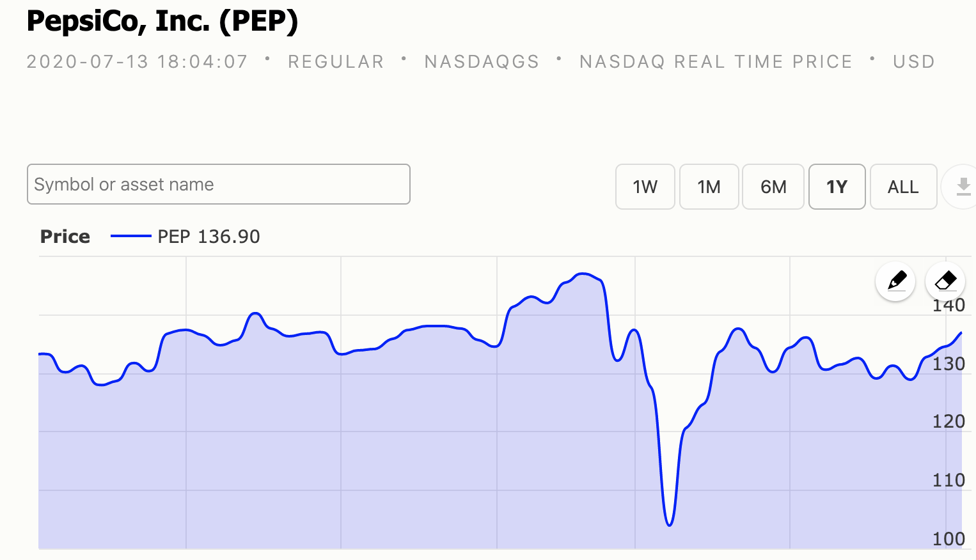
Task: Click the latest price point at line end
Action: pos(961,332)
